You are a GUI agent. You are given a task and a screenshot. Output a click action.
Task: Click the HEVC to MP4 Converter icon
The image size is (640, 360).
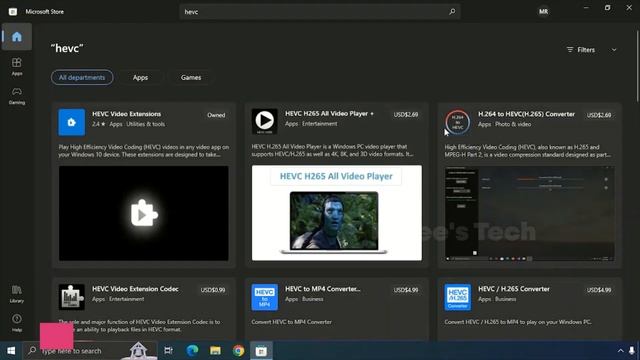coord(264,297)
